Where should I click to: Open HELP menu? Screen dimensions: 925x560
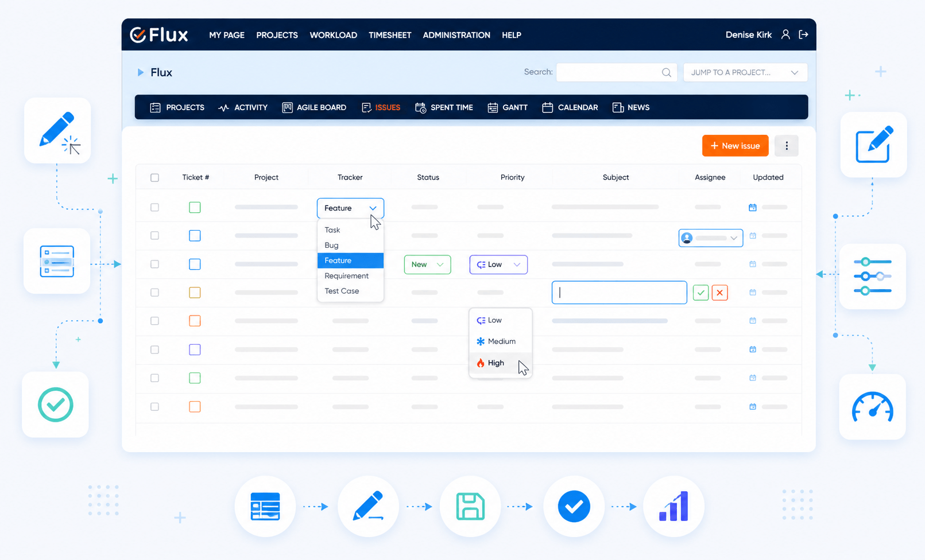click(x=512, y=35)
